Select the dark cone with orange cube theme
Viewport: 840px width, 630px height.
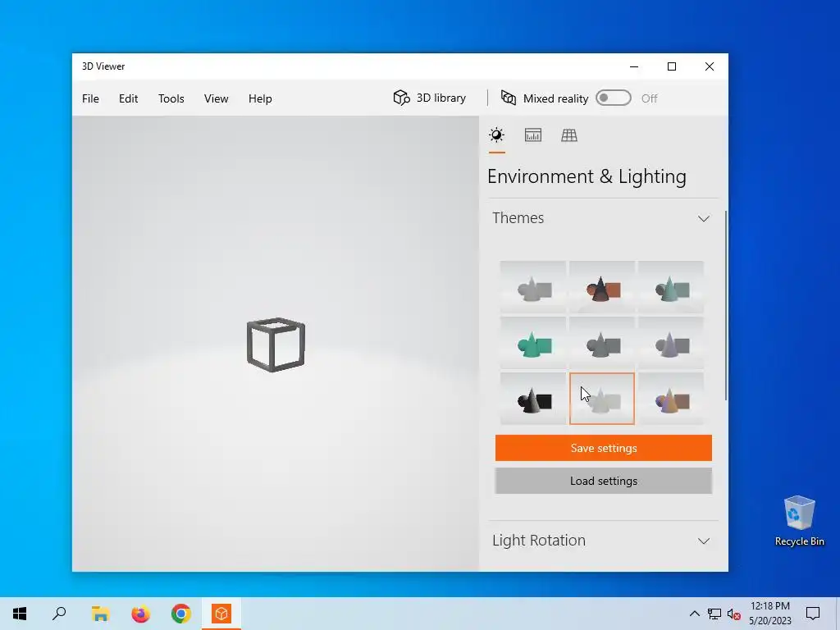click(x=602, y=287)
